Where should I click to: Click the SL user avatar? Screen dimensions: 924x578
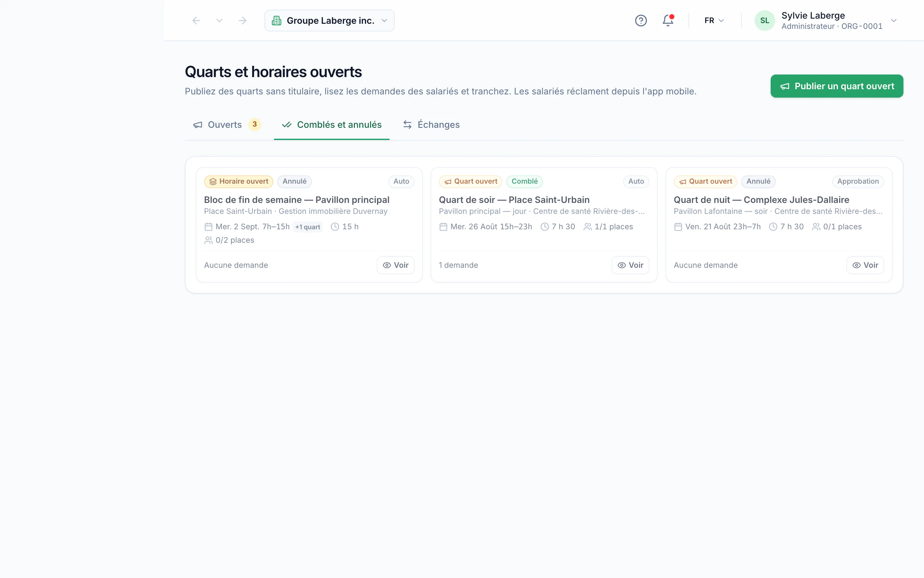pyautogui.click(x=765, y=21)
